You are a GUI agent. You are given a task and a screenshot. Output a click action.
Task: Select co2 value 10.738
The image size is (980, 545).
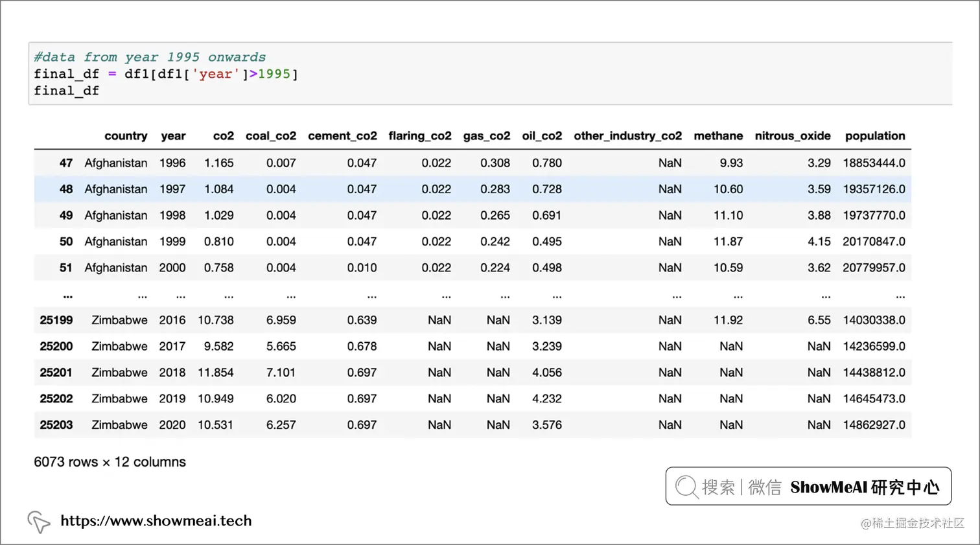(x=216, y=320)
